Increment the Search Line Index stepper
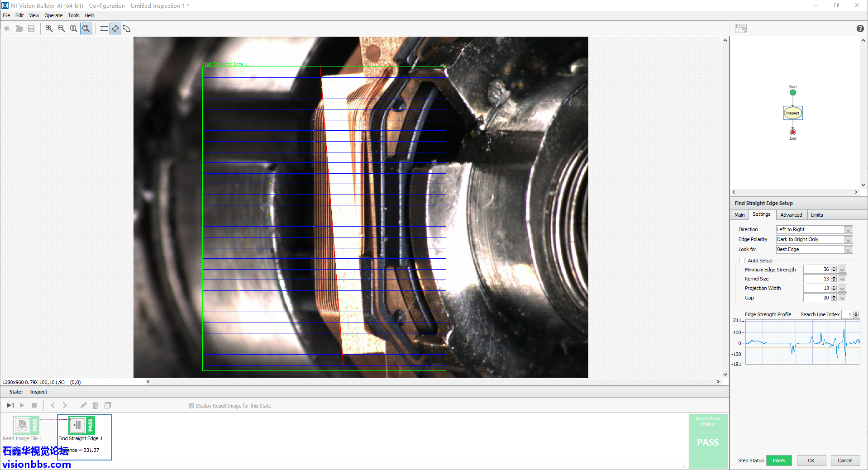 tap(856, 313)
